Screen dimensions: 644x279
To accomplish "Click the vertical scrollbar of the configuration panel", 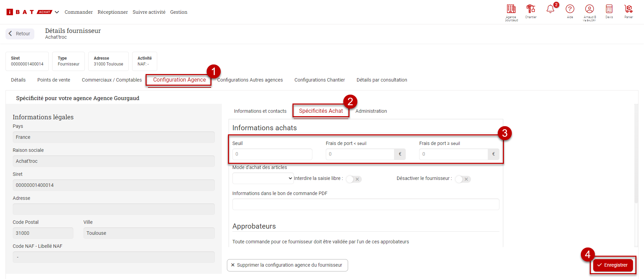I will click(x=636, y=154).
